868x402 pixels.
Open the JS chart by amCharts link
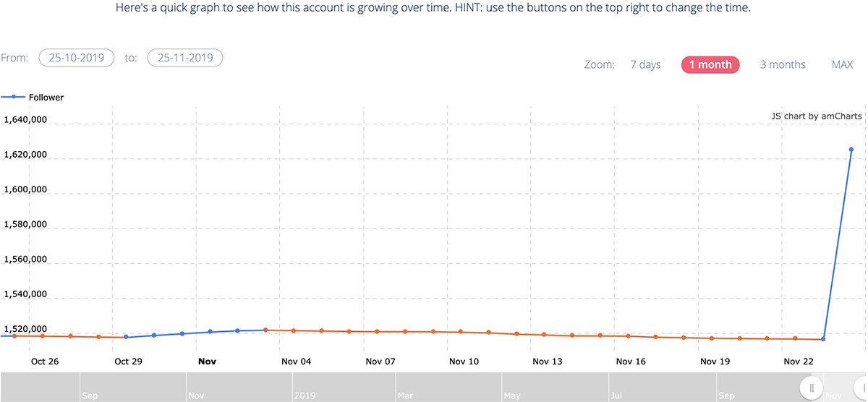(816, 116)
